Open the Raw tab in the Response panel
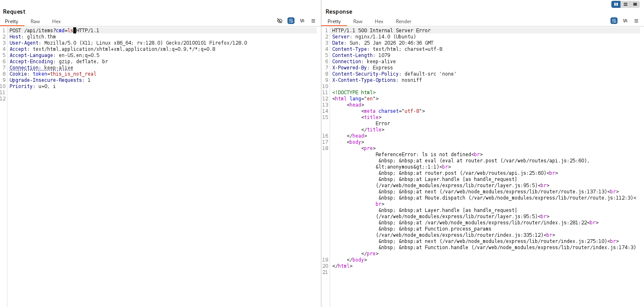Viewport: 644px width, 307px height. point(358,21)
